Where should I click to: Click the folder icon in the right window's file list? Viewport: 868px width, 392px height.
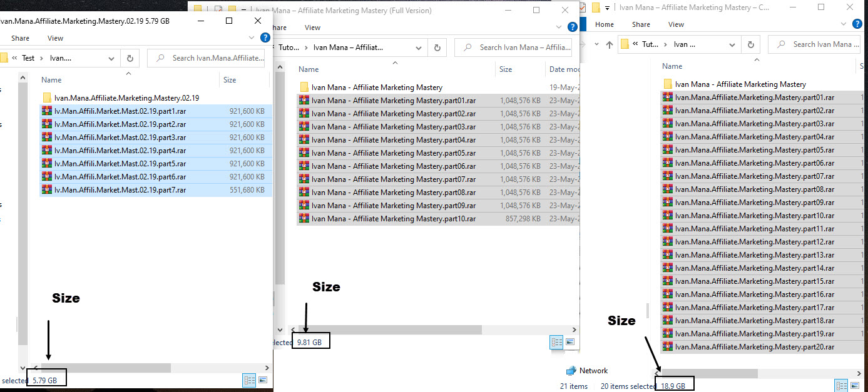[668, 84]
